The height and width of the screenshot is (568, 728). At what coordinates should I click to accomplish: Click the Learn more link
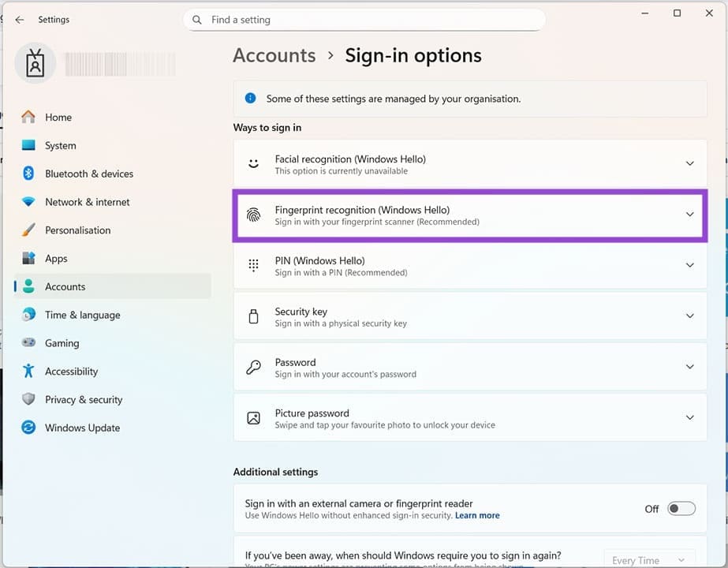point(477,515)
